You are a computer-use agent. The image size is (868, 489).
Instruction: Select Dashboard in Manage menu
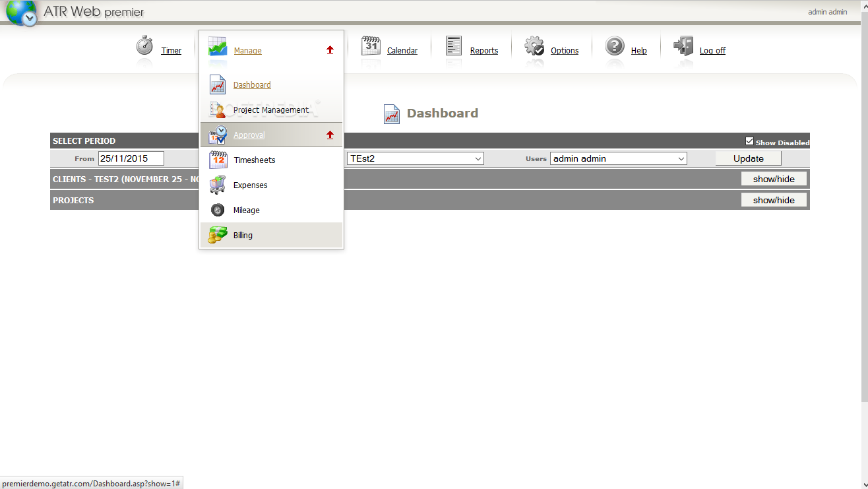pyautogui.click(x=252, y=85)
